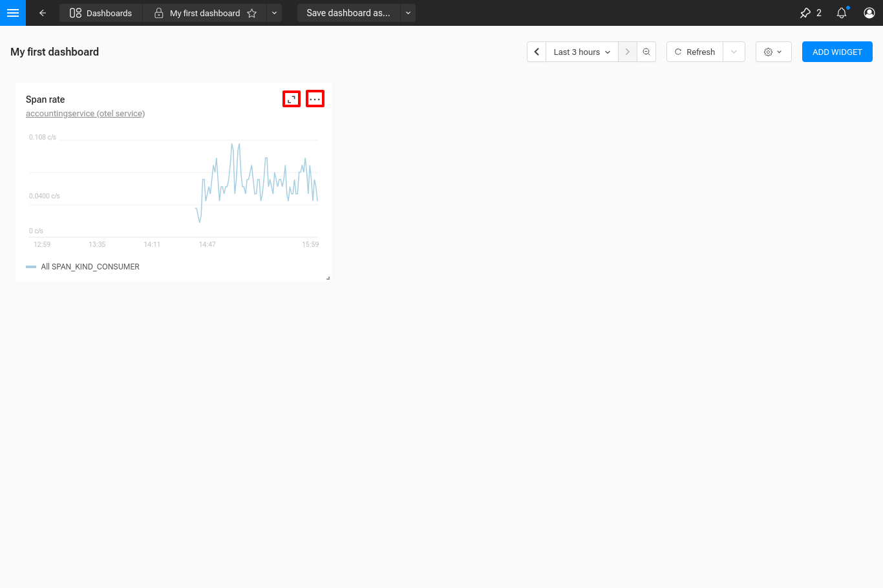Click the ADD WIDGET button
This screenshot has width=883, height=588.
coord(837,52)
